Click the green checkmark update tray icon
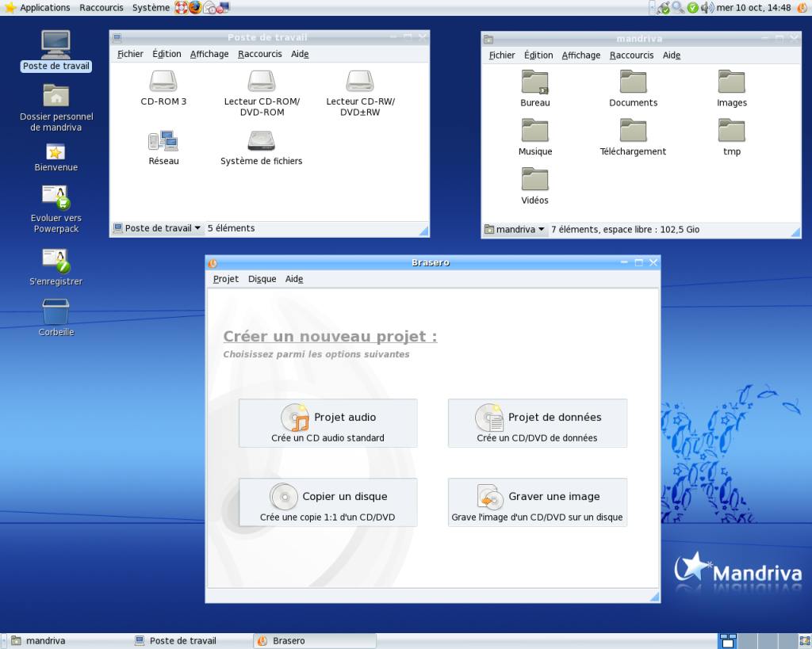Screen dimensions: 812x649 [692, 8]
